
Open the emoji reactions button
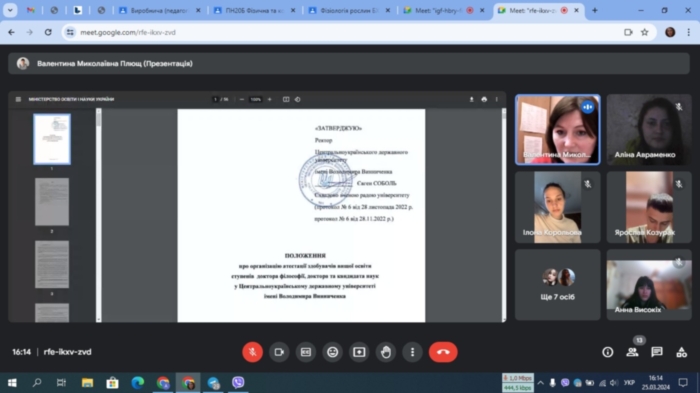333,352
